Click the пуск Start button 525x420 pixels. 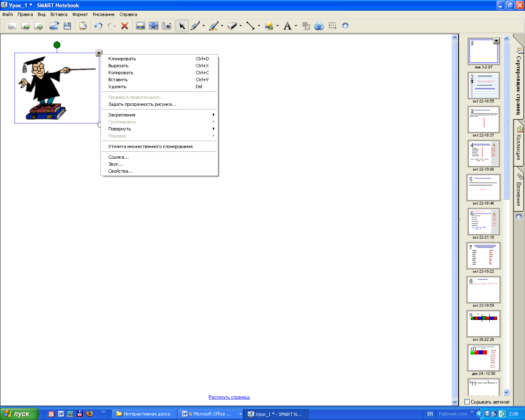pos(19,414)
